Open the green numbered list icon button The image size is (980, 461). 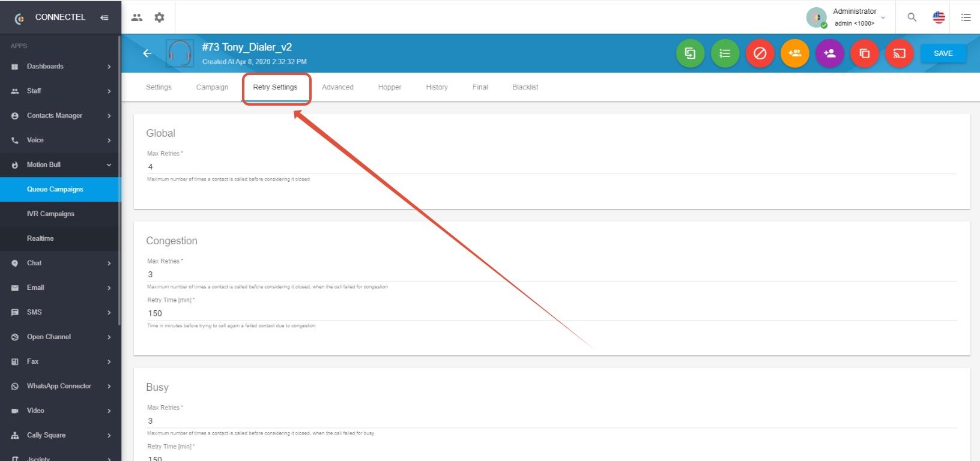pos(725,53)
